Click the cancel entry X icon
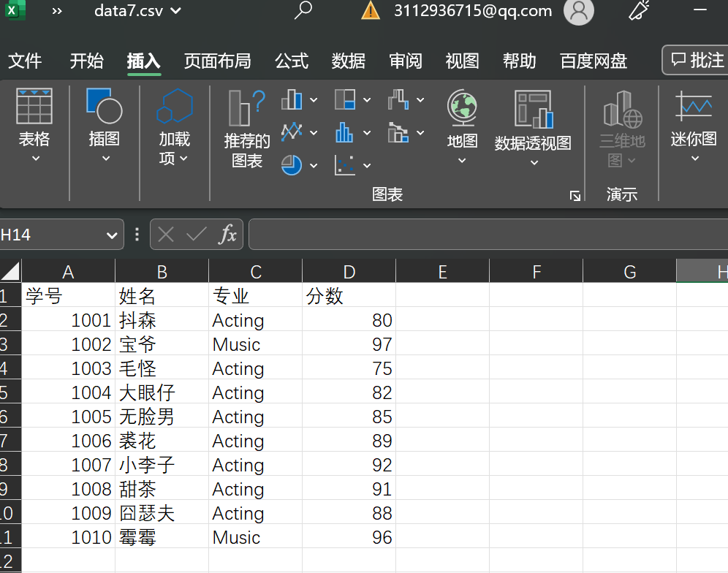The image size is (728, 573). 166,234
